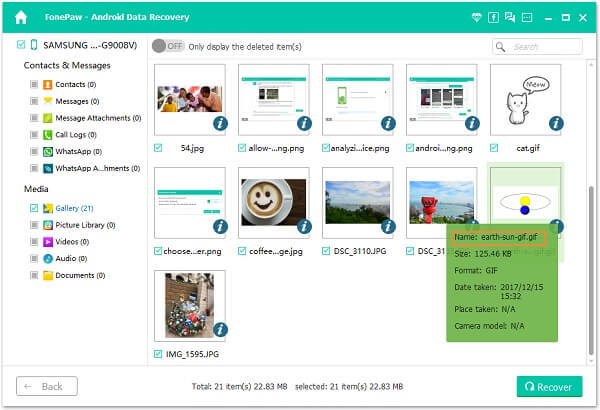This screenshot has height=410, width=600.
Task: Click the 'Name: earth-sun-gif.gif' text
Action: coord(496,237)
